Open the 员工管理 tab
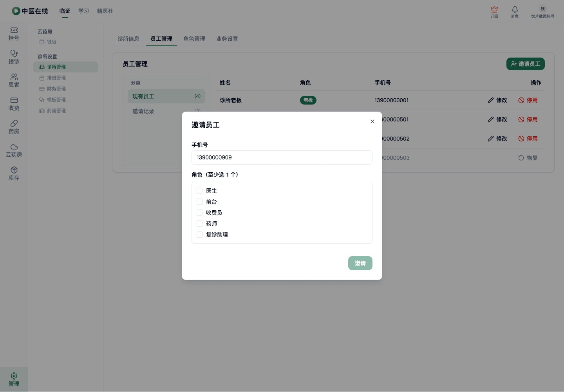The width and height of the screenshot is (564, 392). click(161, 39)
